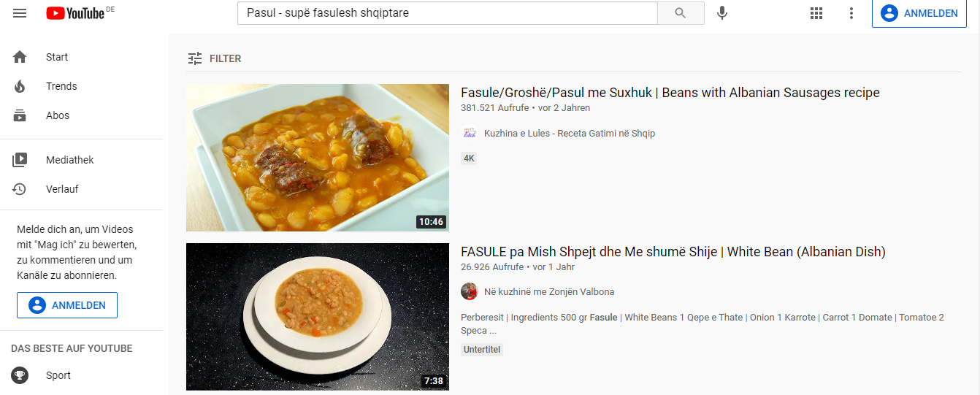Open the three-dot settings menu
Screen dimensions: 980x395
click(851, 13)
